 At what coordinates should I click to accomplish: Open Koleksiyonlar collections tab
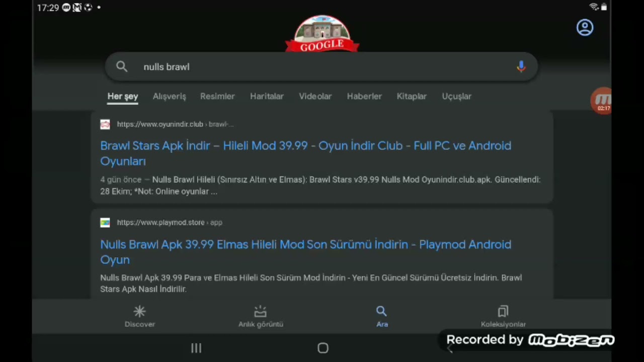[x=503, y=316]
